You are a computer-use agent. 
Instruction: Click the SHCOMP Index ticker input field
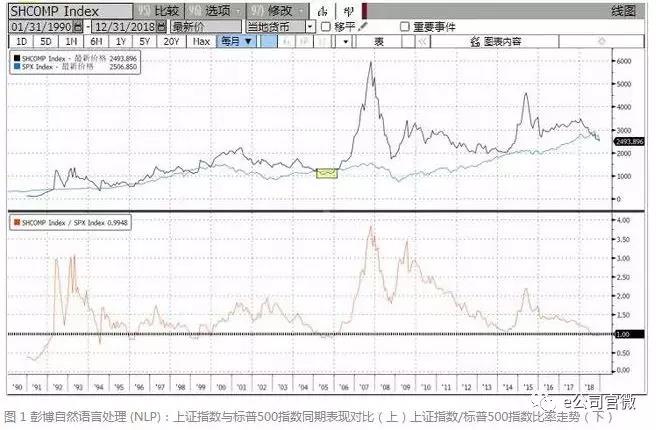coord(70,11)
